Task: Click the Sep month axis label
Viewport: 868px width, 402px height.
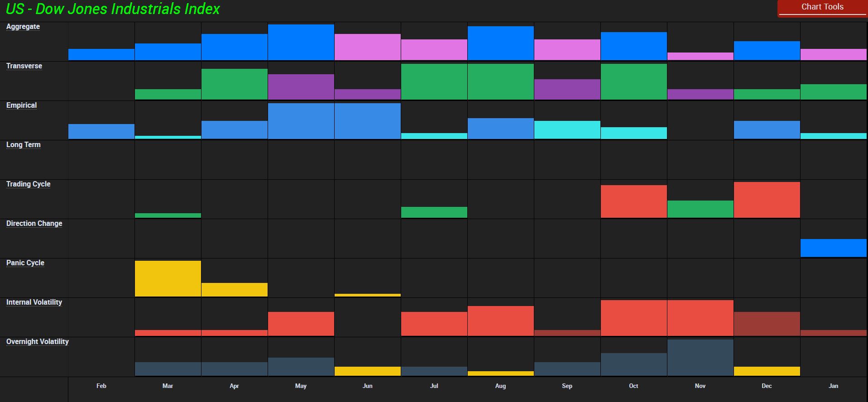Action: click(x=567, y=386)
